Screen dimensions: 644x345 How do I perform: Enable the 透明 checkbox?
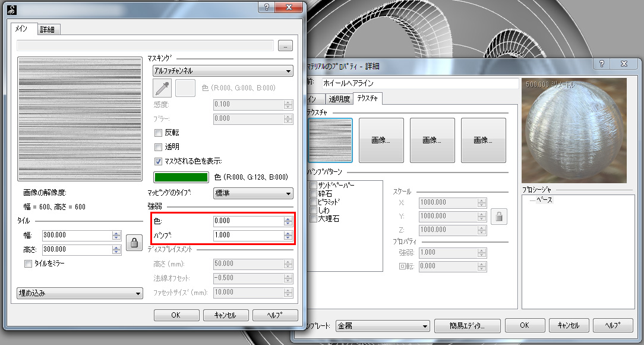click(159, 147)
